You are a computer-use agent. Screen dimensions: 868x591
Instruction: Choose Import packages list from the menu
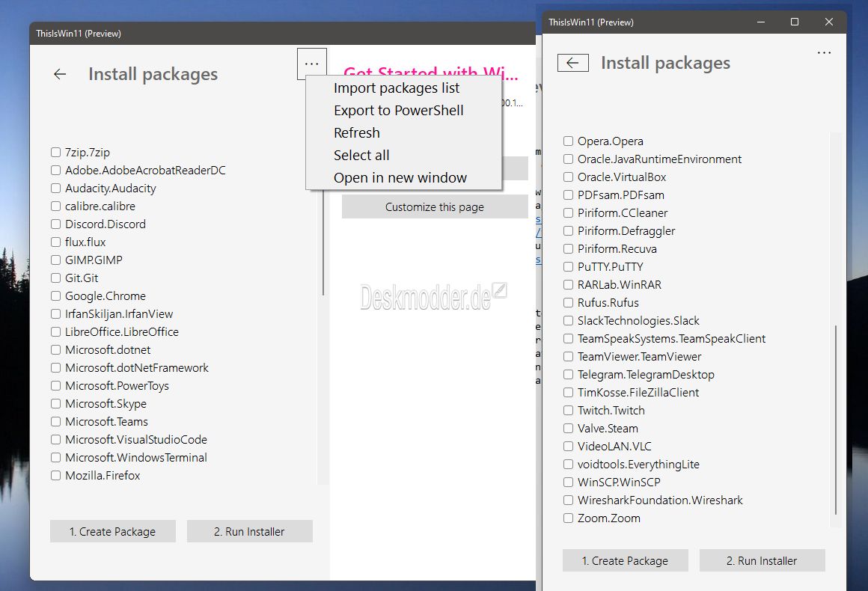397,88
